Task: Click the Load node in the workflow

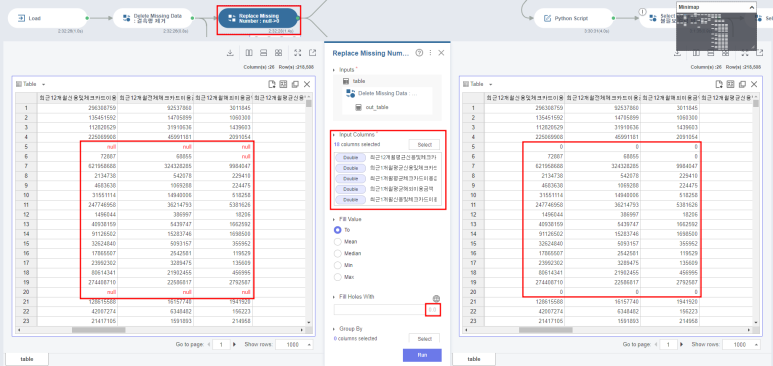Action: click(47, 18)
